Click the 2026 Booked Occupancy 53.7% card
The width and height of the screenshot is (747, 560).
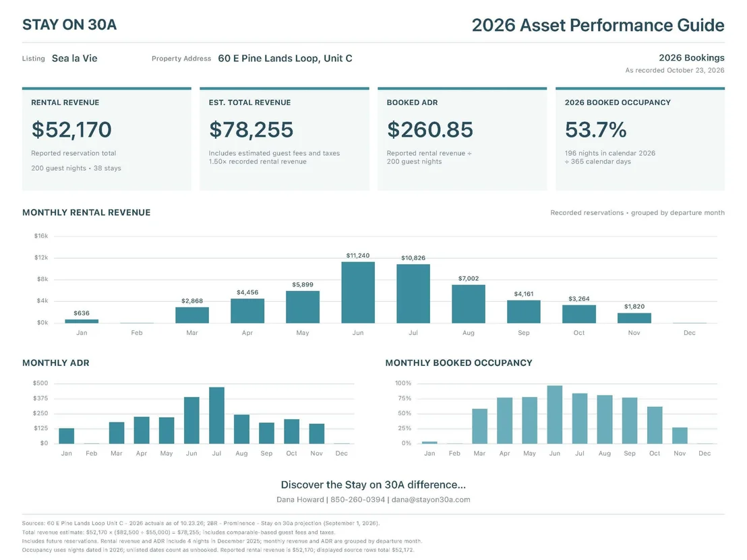[640, 139]
